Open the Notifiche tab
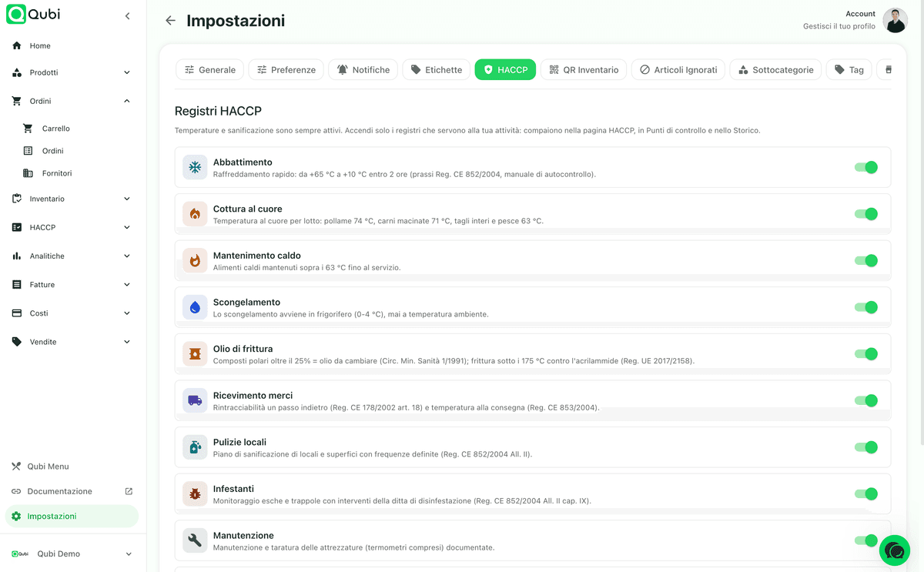 tap(363, 69)
